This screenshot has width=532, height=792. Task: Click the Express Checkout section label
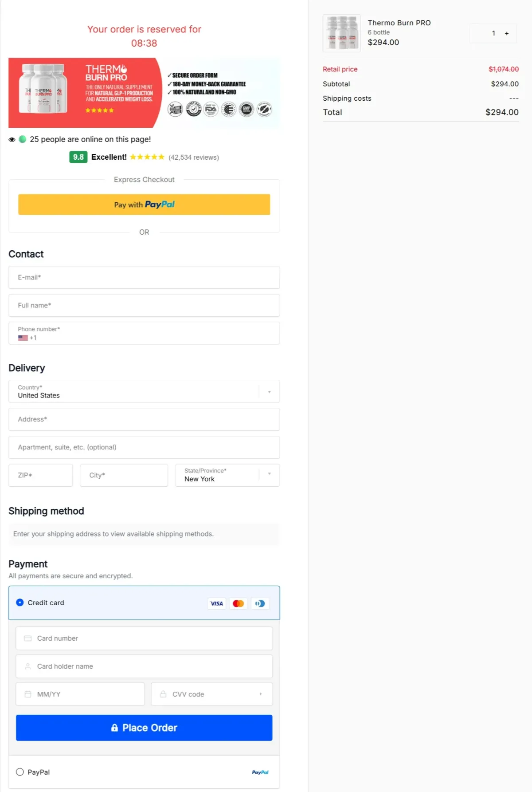(x=144, y=179)
